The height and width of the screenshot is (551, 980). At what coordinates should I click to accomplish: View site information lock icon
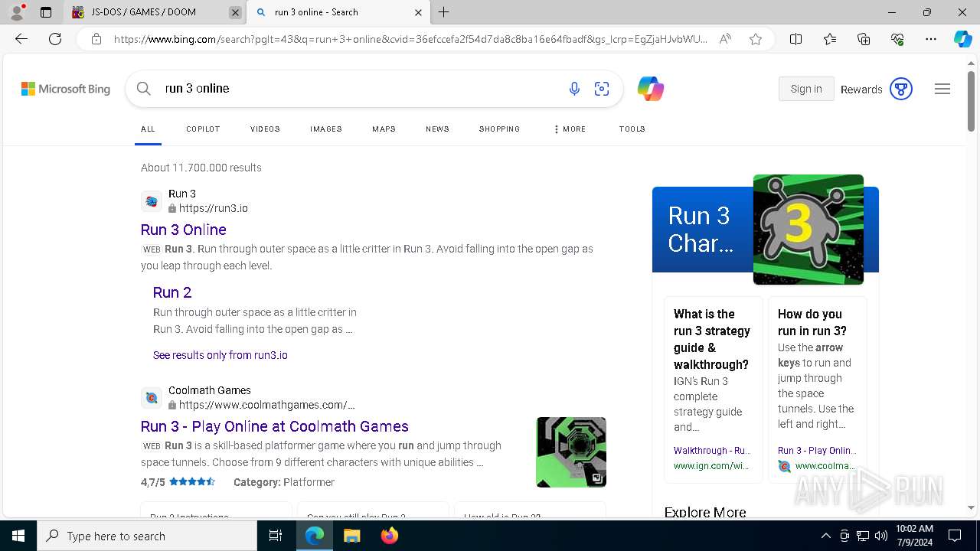pyautogui.click(x=96, y=39)
